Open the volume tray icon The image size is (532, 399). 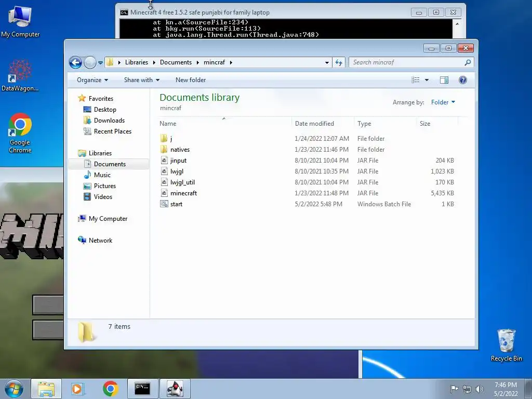(x=480, y=389)
